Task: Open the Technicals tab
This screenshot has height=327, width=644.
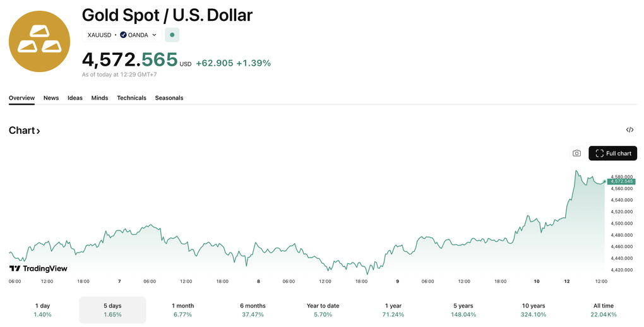Action: (131, 98)
